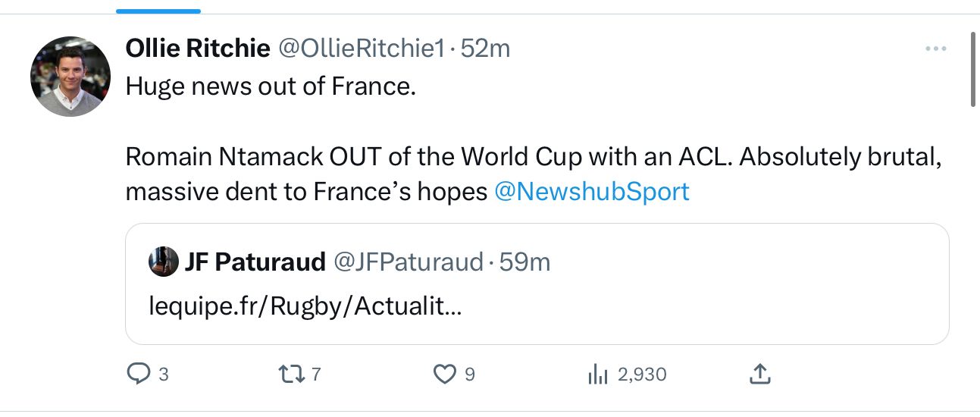Open the Ollie Ritchie display name
Viewport: 980px width, 417px height.
pyautogui.click(x=197, y=49)
